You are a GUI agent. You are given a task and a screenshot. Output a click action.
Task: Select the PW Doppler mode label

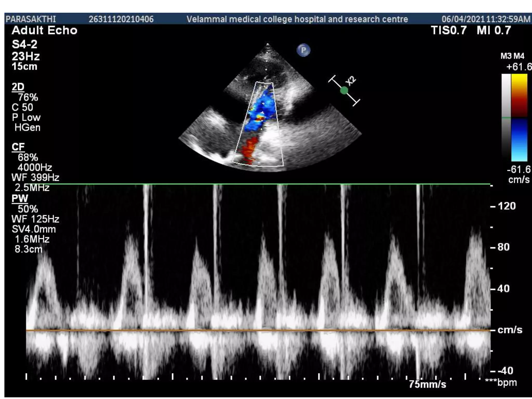[x=19, y=198]
